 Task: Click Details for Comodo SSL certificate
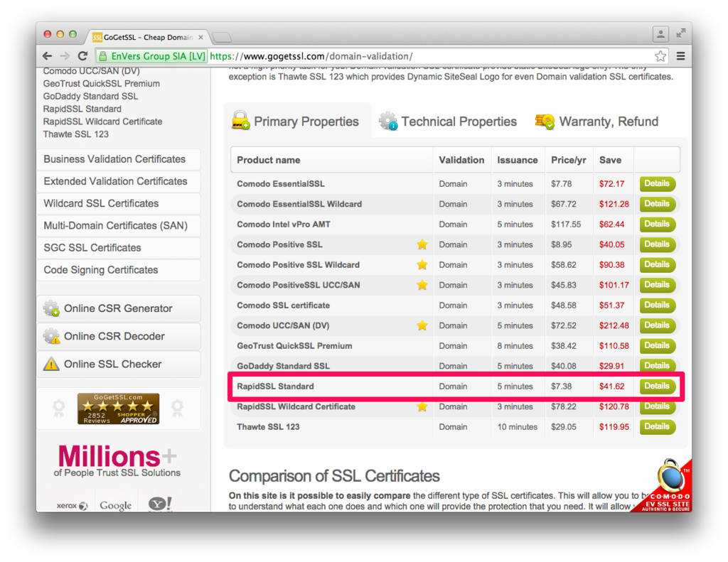[657, 306]
